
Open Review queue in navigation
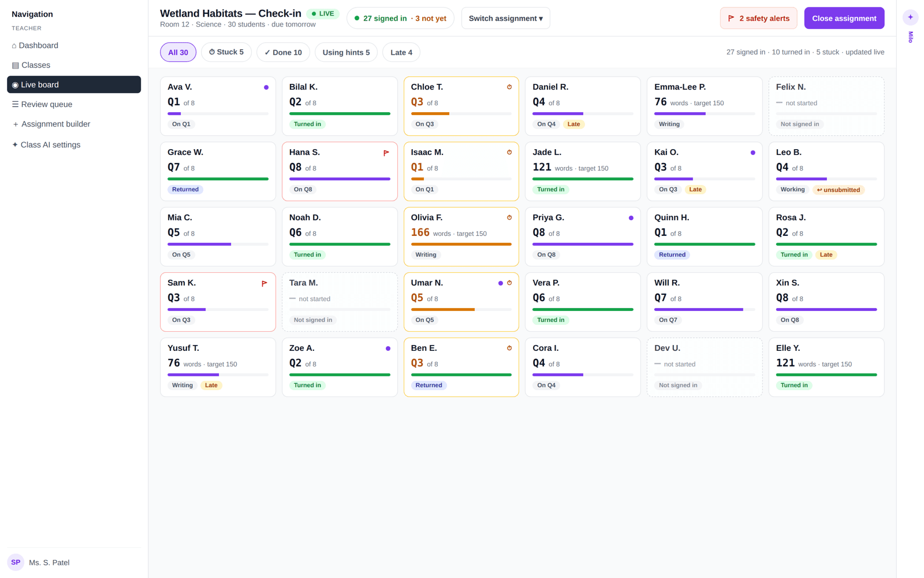74,105
